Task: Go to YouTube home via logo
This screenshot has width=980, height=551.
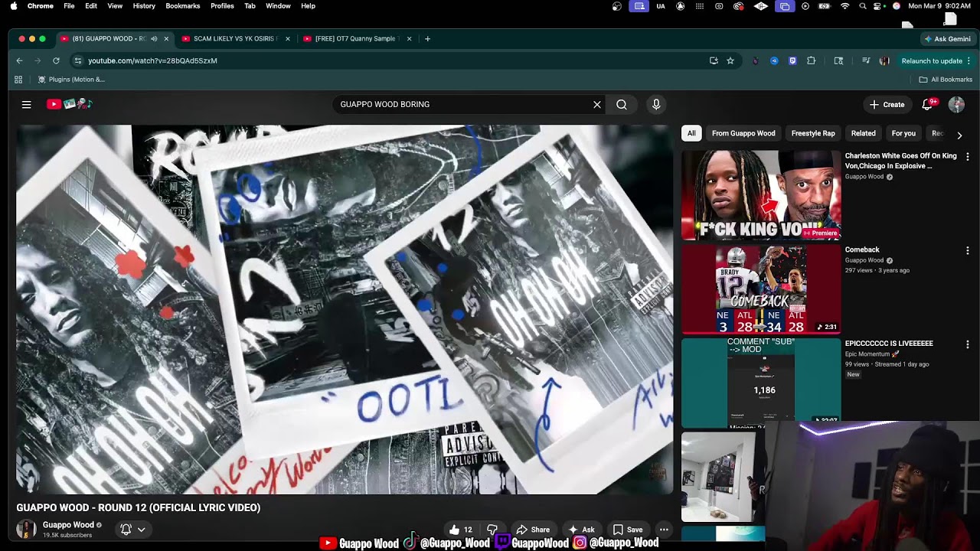Action: pos(69,104)
